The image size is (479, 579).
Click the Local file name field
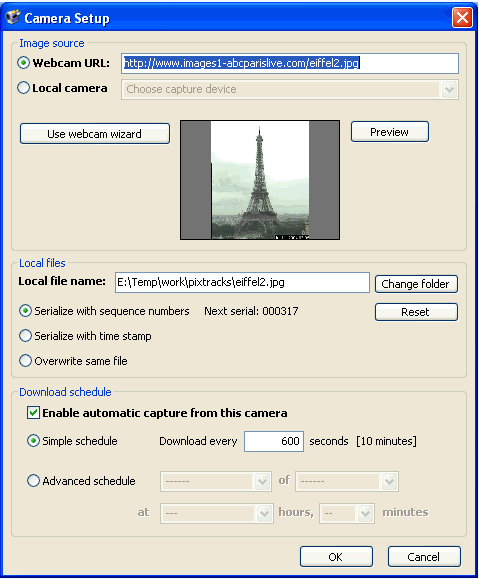[x=242, y=282]
